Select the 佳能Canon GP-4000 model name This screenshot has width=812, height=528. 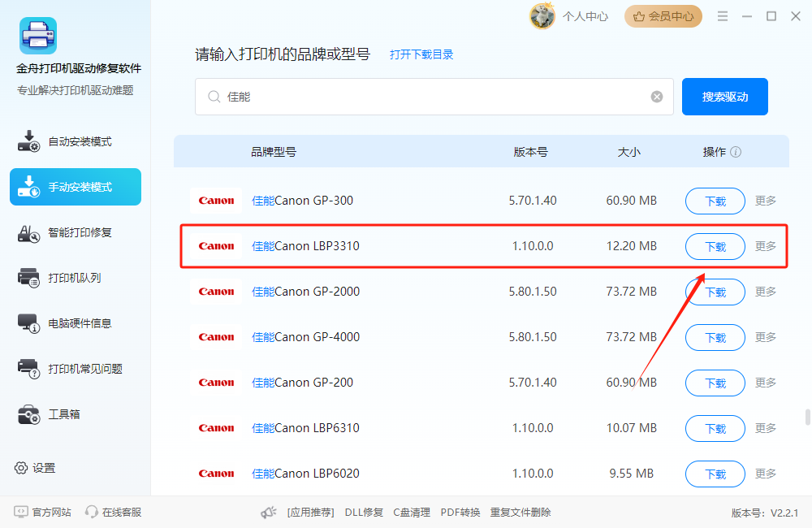(305, 337)
